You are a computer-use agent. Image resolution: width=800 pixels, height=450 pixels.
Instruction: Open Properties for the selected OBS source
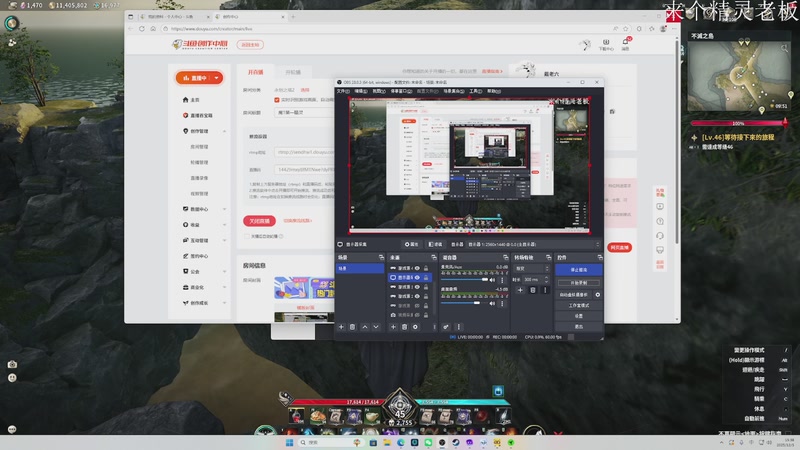coord(411,244)
